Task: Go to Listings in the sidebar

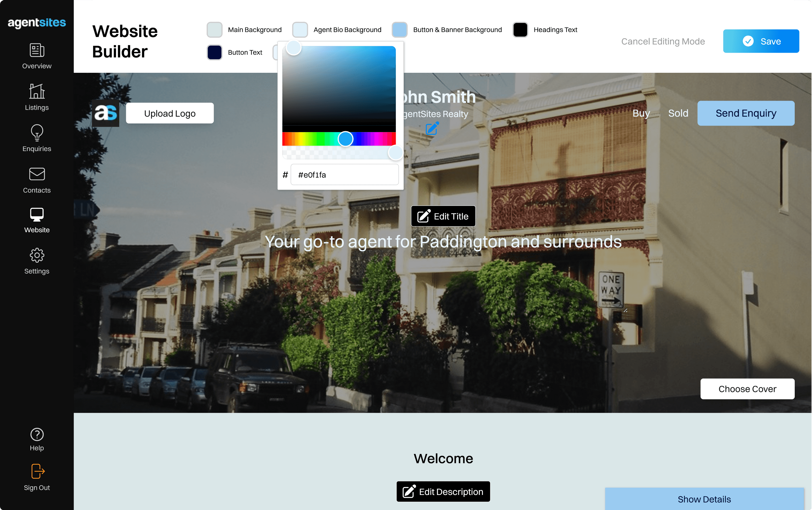Action: click(x=37, y=91)
